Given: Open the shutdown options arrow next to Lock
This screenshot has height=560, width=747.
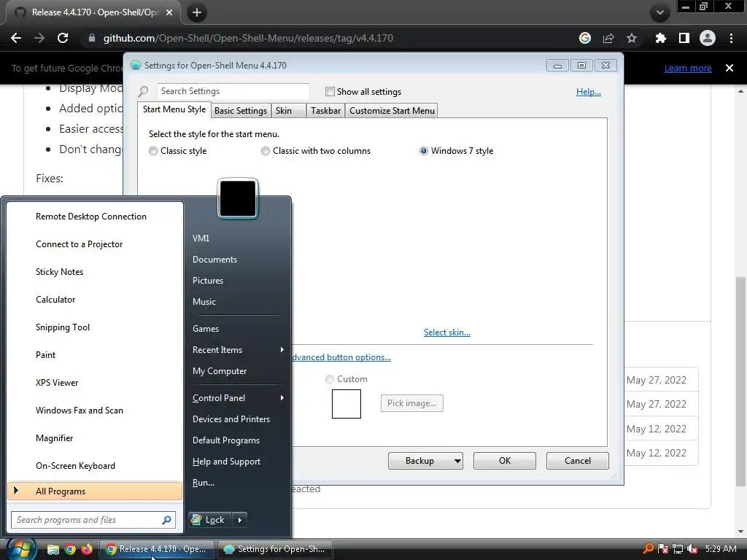Looking at the screenshot, I should (x=239, y=520).
